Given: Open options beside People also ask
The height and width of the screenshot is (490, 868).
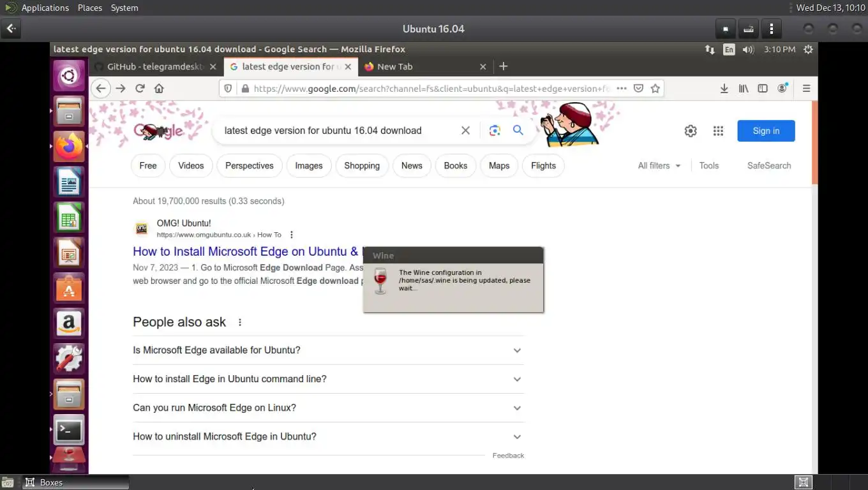Looking at the screenshot, I should point(240,322).
